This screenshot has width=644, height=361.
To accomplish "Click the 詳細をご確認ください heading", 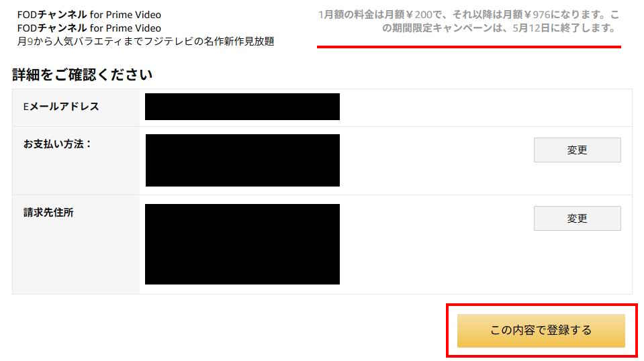I will tap(82, 74).
